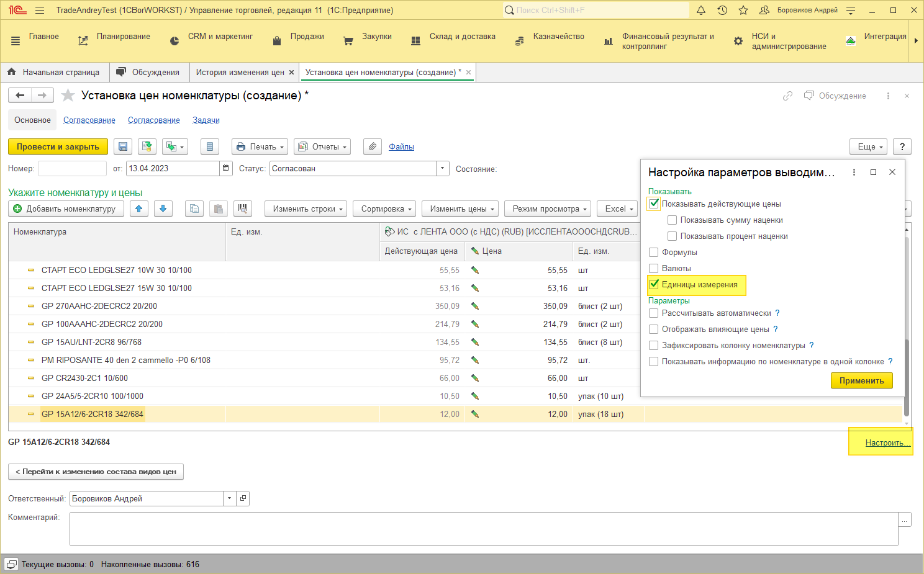This screenshot has height=574, width=924.
Task: Open the Изменить цены dropdown menu
Action: (460, 209)
